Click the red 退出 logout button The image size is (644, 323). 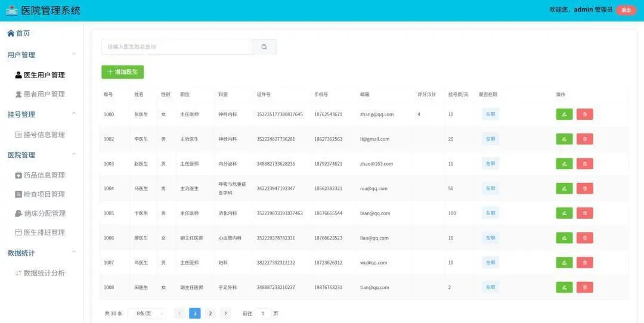626,10
